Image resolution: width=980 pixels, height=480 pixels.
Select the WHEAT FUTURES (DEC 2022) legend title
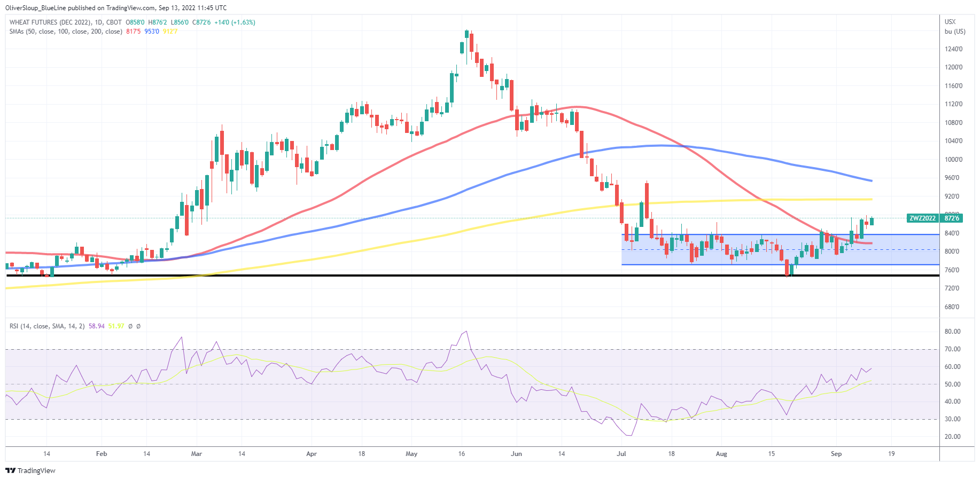point(50,22)
